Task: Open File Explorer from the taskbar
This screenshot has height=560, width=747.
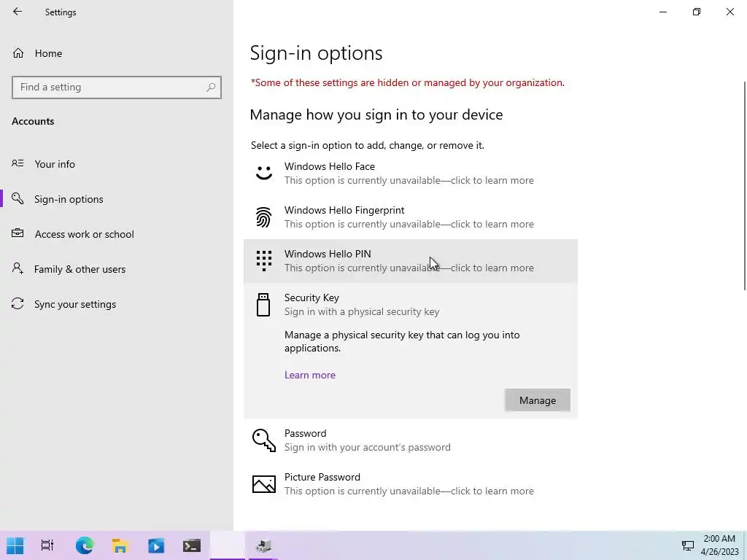Action: pos(120,545)
